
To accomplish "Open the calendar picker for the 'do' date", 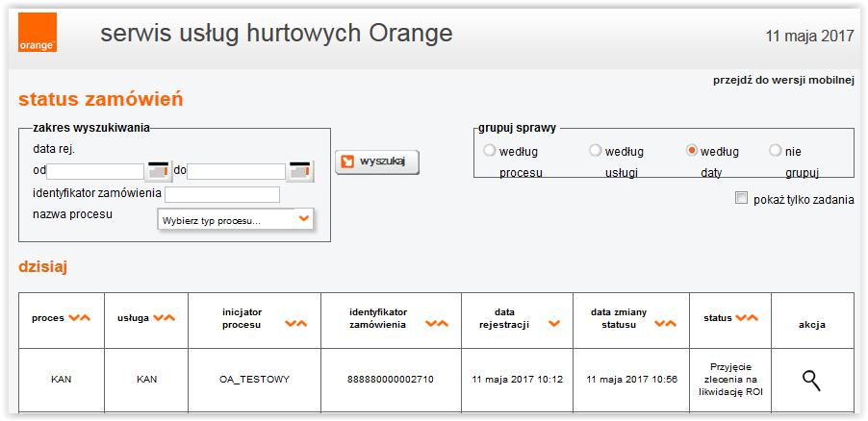I will tap(300, 171).
